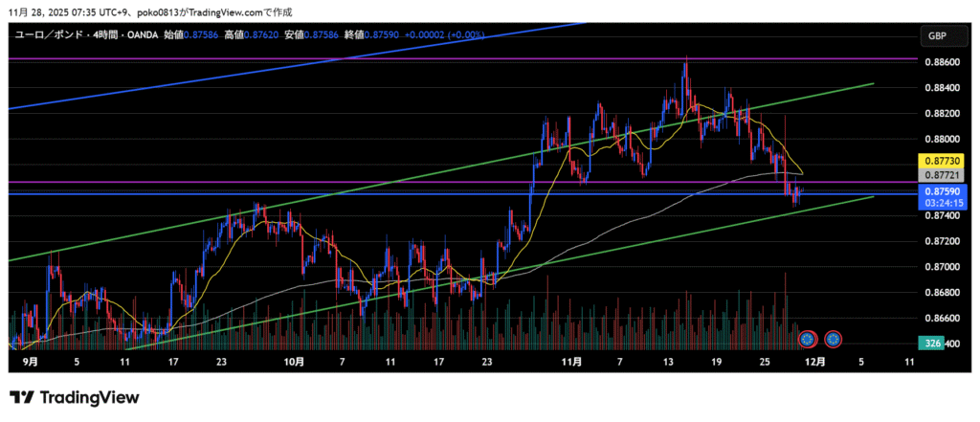Click the 12月 date on time axis

814,363
